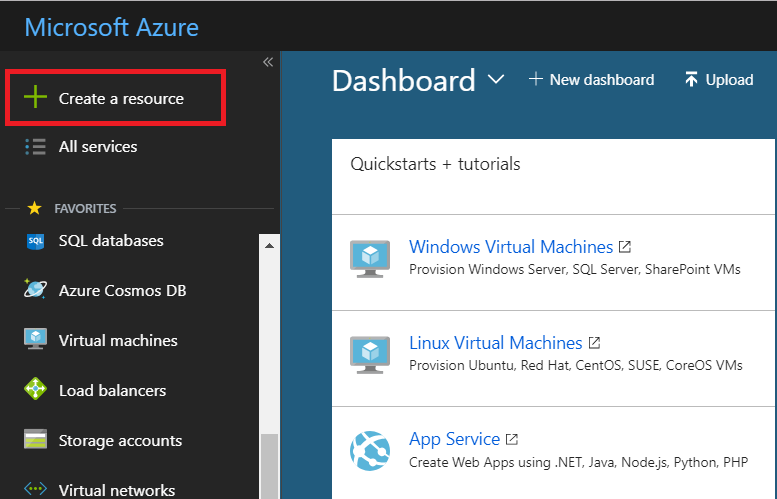The image size is (777, 499).
Task: Select Virtual machines in favorites
Action: coord(118,340)
